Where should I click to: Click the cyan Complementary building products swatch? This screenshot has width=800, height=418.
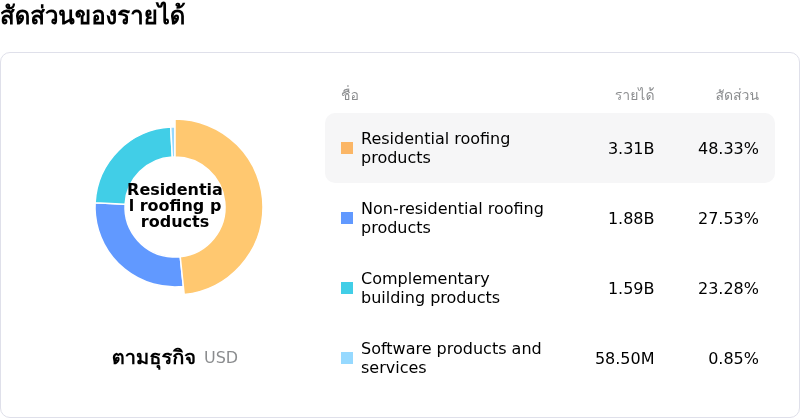(347, 288)
